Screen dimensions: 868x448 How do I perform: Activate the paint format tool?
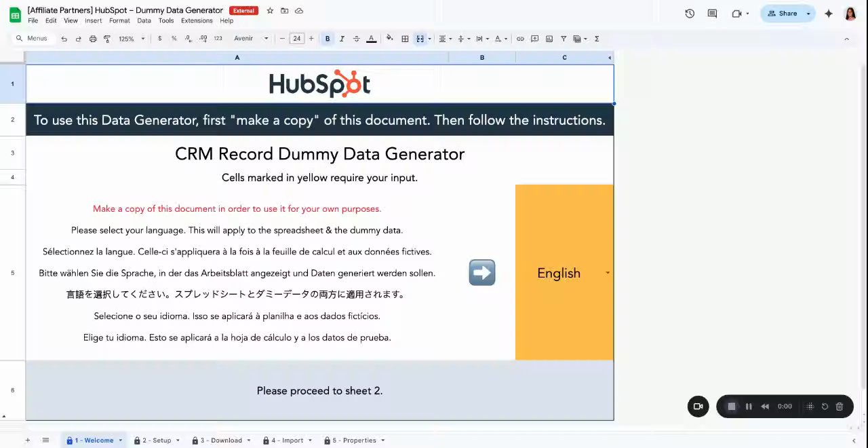[107, 39]
